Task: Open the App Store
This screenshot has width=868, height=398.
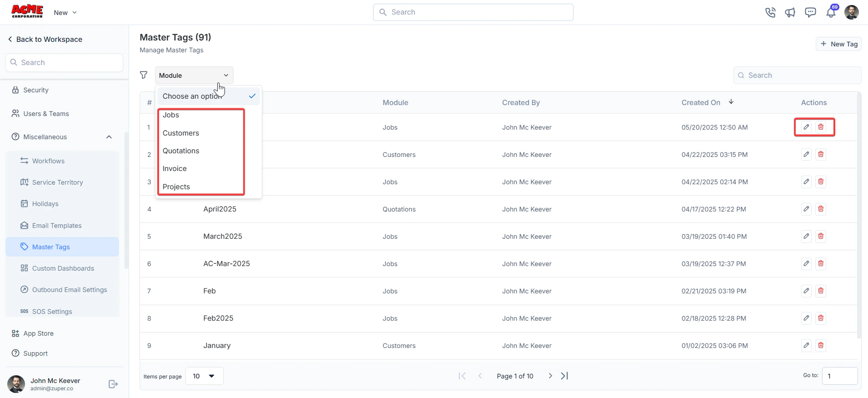Action: pyautogui.click(x=33, y=333)
